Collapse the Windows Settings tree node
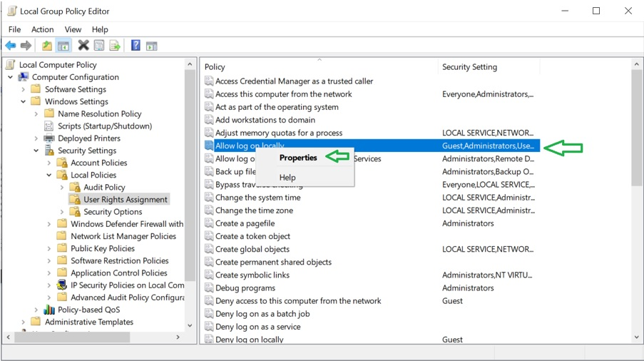The width and height of the screenshot is (644, 361). tap(24, 101)
